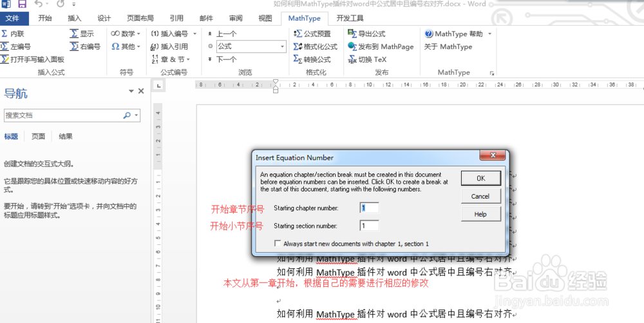The width and height of the screenshot is (644, 323).
Task: Click the Starting chapter number field
Action: [369, 208]
